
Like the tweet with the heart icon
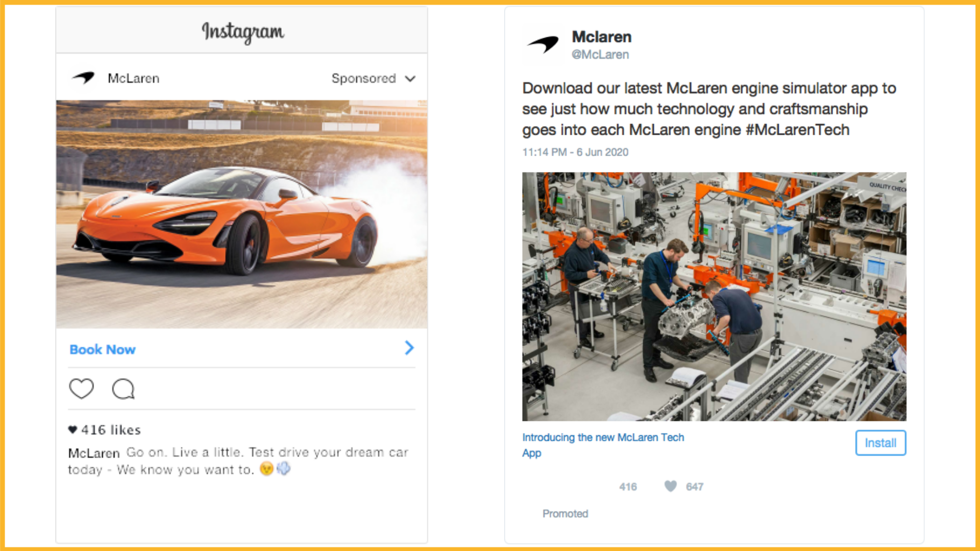tap(670, 486)
